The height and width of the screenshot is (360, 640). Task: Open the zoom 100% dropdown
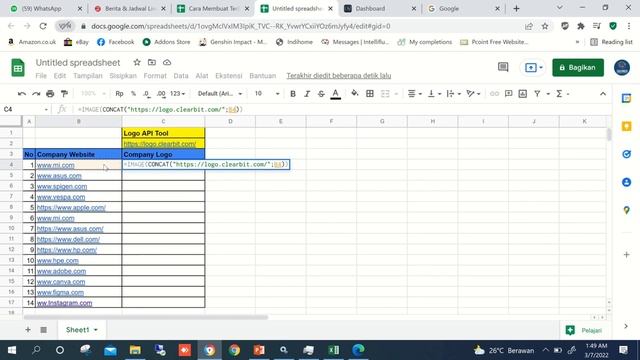93,94
